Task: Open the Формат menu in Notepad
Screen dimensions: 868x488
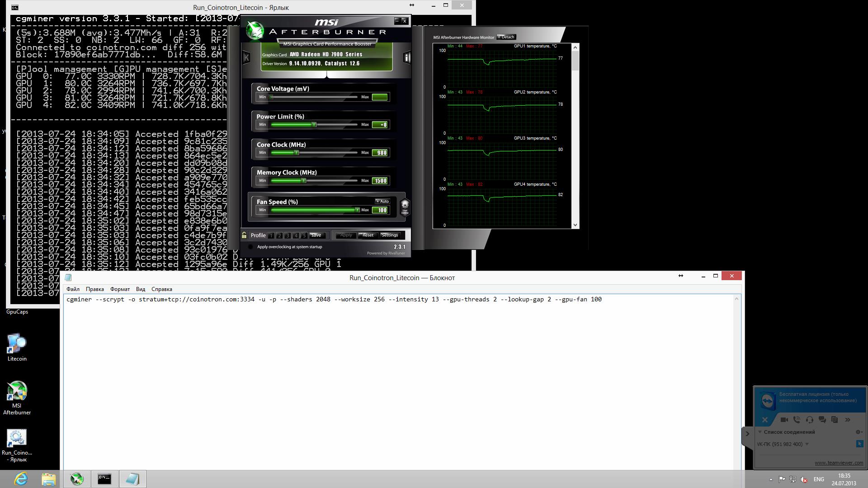Action: [120, 289]
